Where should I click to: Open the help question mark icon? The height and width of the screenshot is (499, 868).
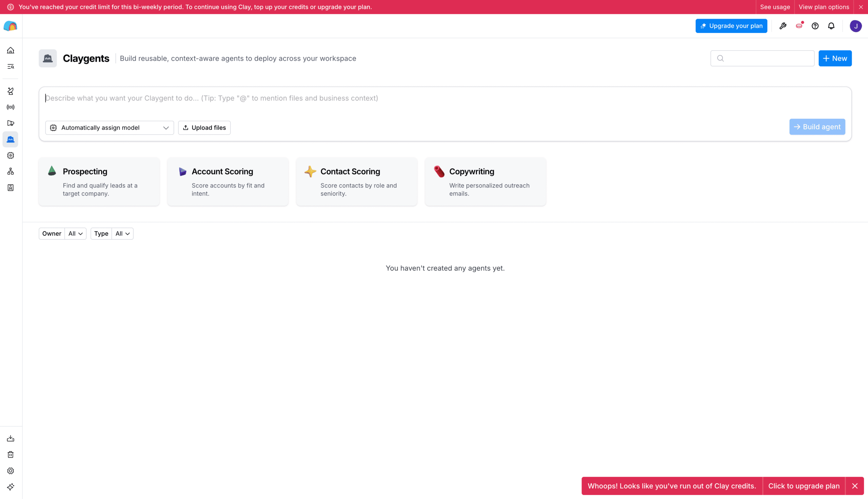point(815,26)
